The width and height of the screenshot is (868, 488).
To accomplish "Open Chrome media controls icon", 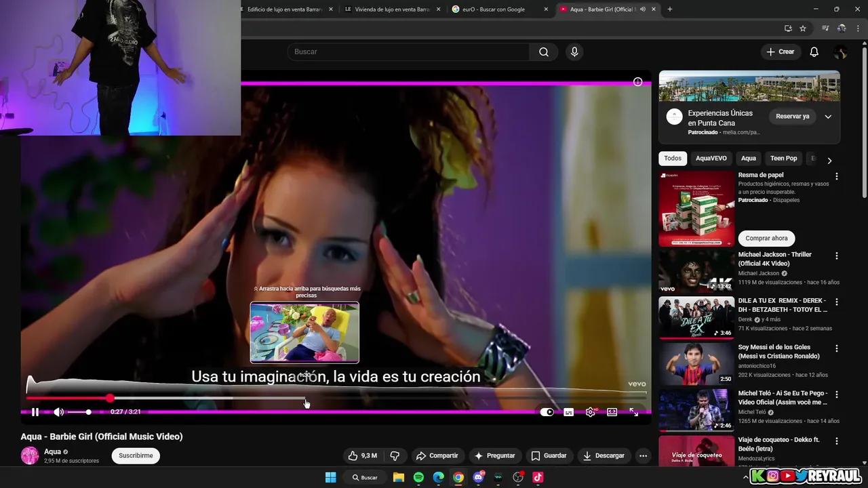I will (x=825, y=28).
